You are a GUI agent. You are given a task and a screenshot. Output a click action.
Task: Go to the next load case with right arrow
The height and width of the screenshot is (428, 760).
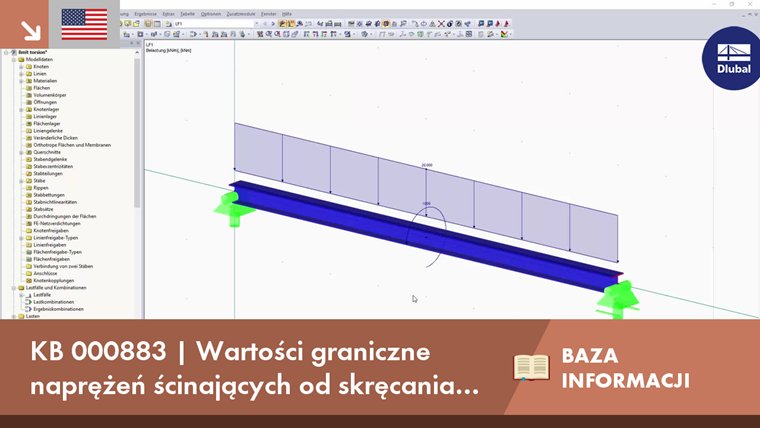(273, 24)
